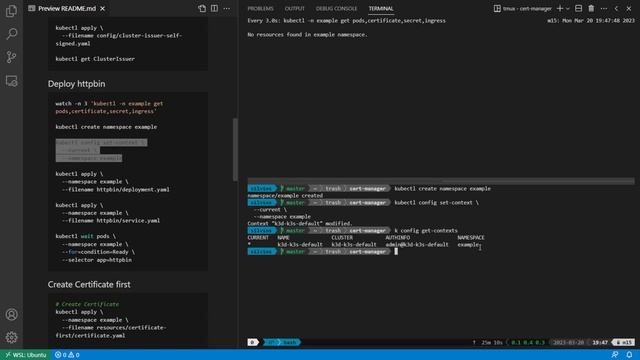Click the panel chevron arrow icon
The width and height of the screenshot is (640, 360).
click(x=616, y=9)
